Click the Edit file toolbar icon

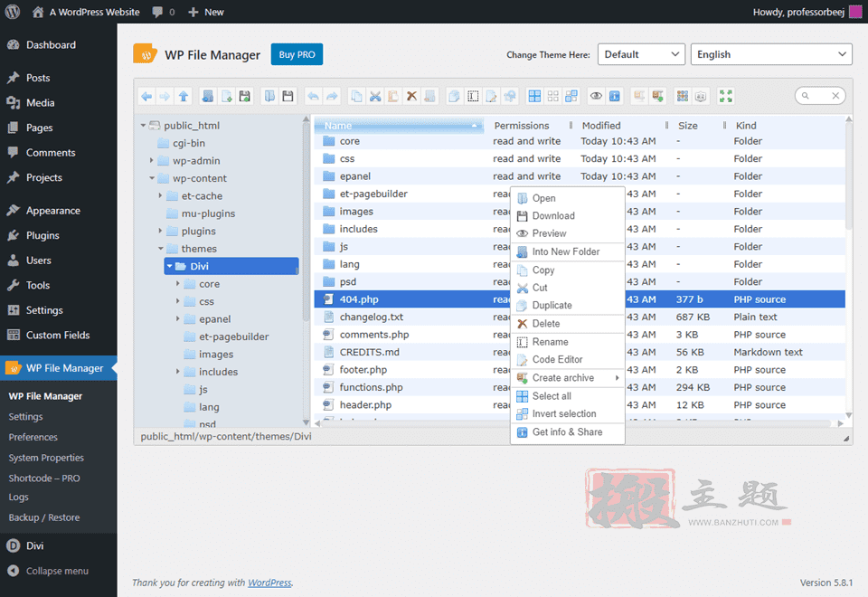coord(491,97)
